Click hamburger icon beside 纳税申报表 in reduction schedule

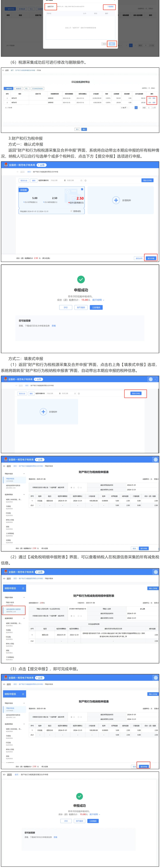[x=23, y=588]
